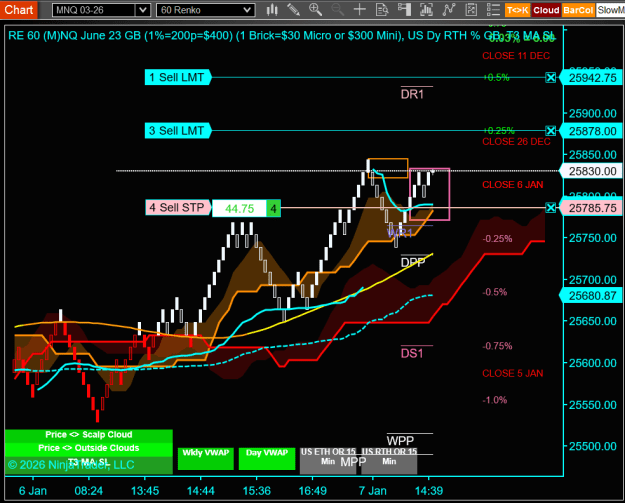The width and height of the screenshot is (625, 503).
Task: Click the Price <> Outside Clouds indicator bar
Action: [x=88, y=448]
